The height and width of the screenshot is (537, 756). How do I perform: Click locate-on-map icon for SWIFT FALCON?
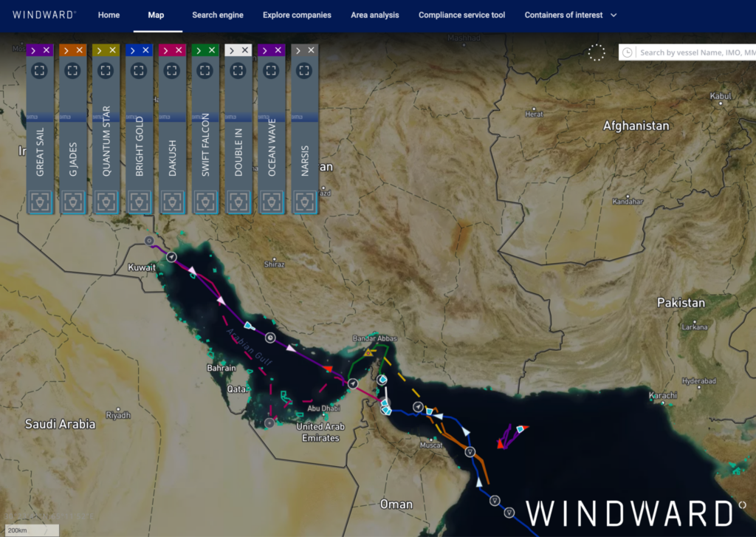point(205,202)
